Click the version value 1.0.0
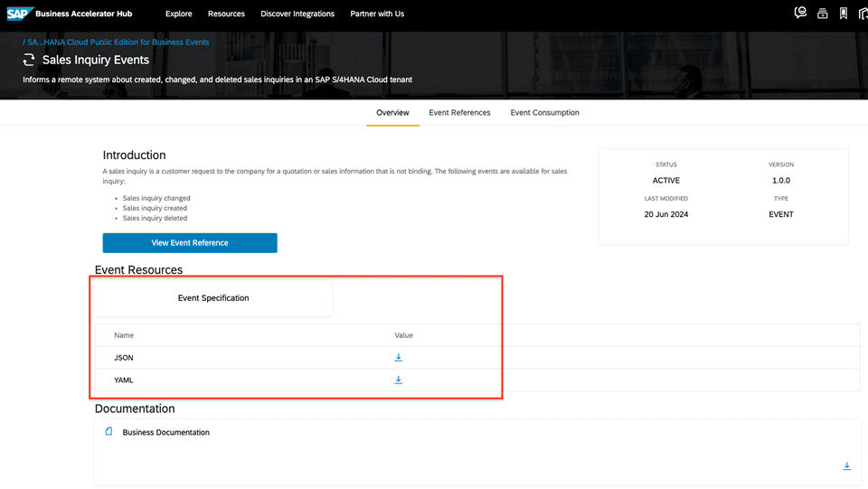The height and width of the screenshot is (489, 868). [x=781, y=181]
